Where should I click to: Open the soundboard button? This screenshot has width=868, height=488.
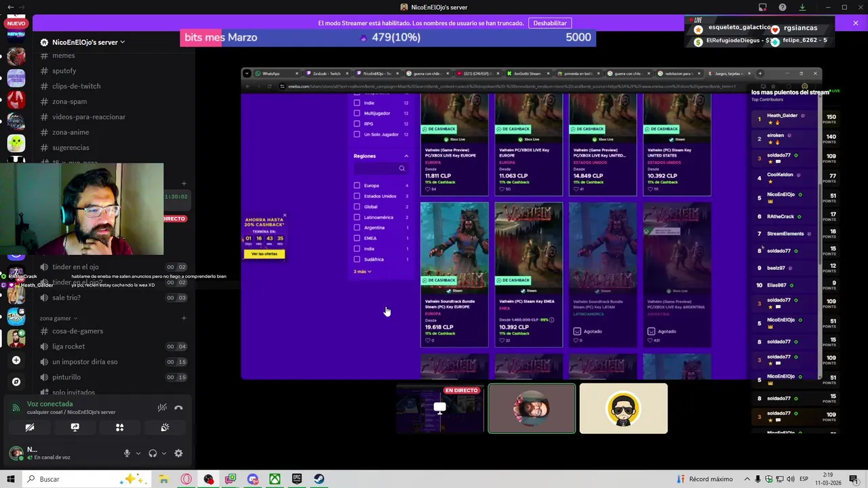165,428
